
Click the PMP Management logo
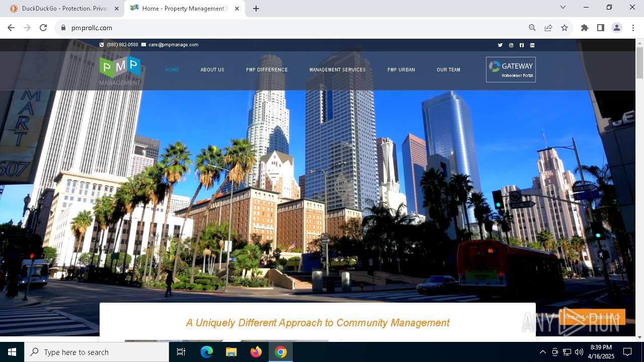coord(120,70)
